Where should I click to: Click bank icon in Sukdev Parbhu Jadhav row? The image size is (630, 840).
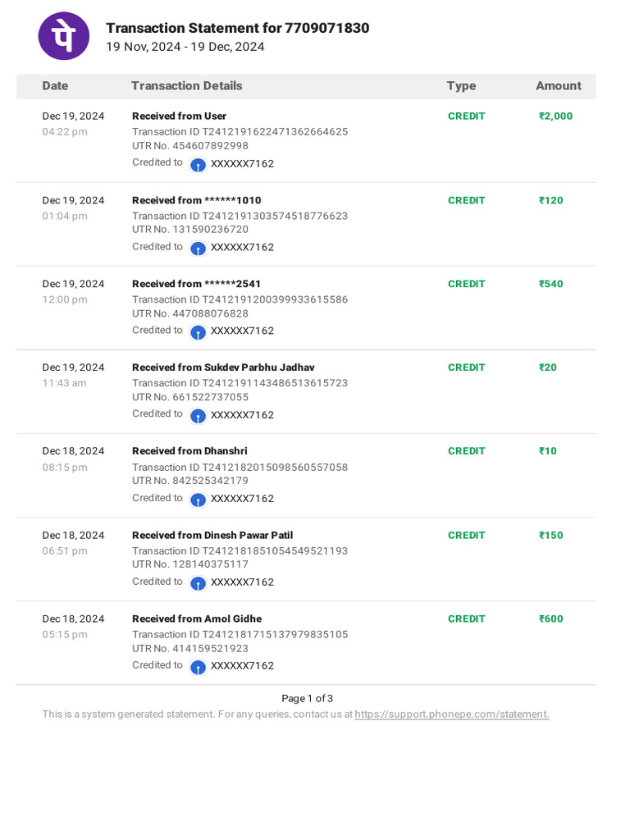coord(198,416)
